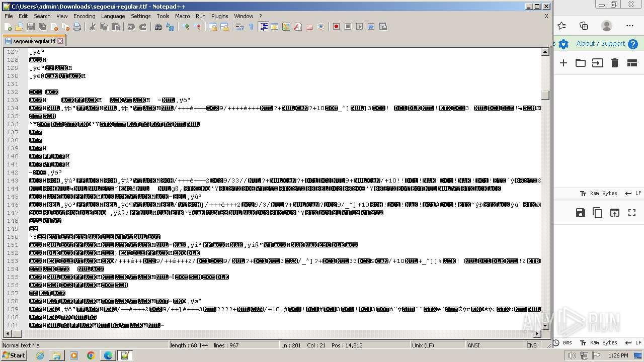Image resolution: width=644 pixels, height=362 pixels.
Task: Click the Playback macro button
Action: pos(359,27)
